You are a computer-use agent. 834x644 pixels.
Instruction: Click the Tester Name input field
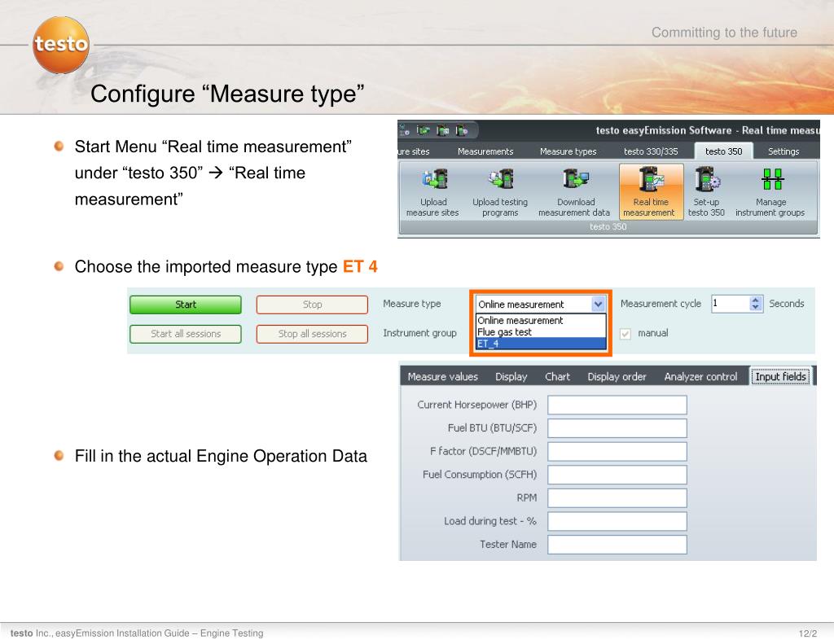point(617,545)
